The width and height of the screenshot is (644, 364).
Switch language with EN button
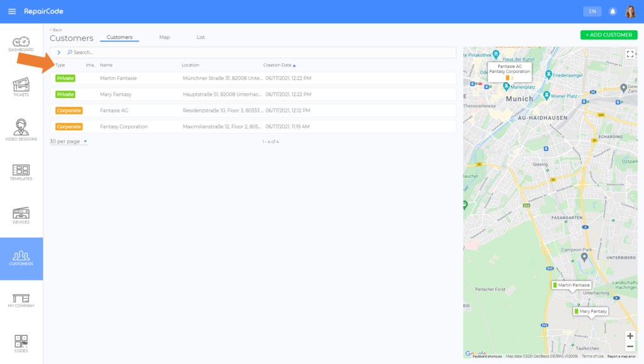(592, 11)
